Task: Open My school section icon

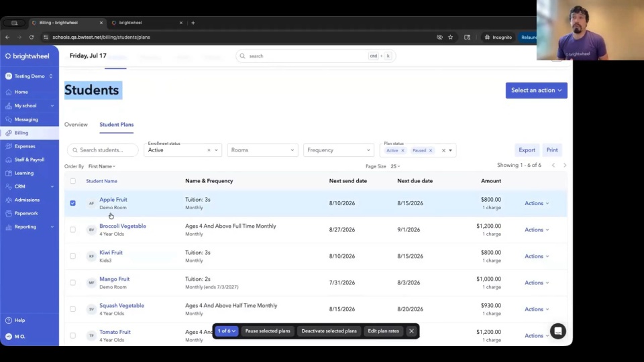Action: [x=9, y=106]
